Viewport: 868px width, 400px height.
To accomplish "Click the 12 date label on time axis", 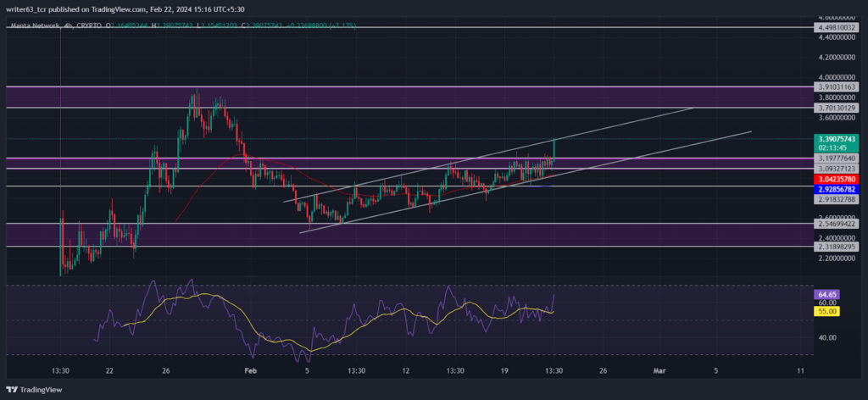I will pyautogui.click(x=406, y=370).
